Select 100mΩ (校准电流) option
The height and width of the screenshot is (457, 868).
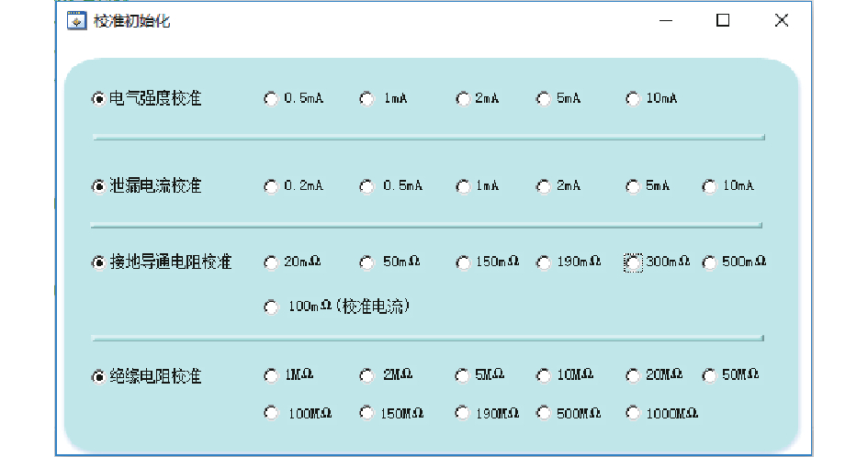[271, 307]
